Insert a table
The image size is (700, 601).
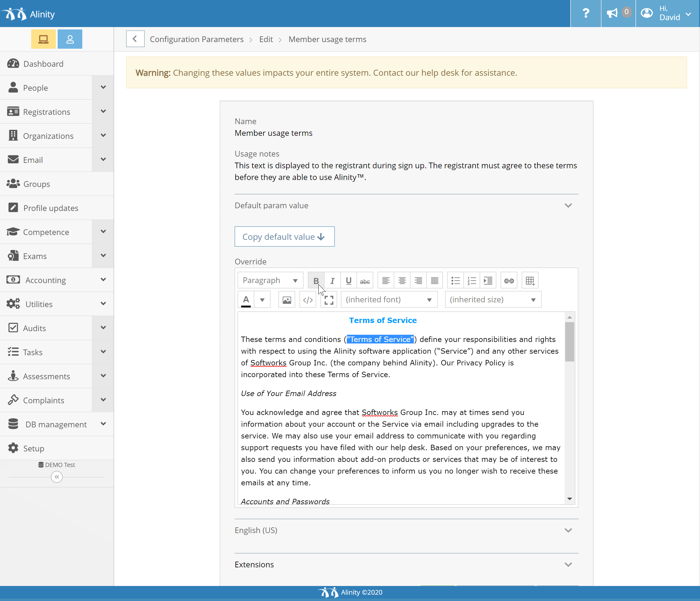(530, 281)
